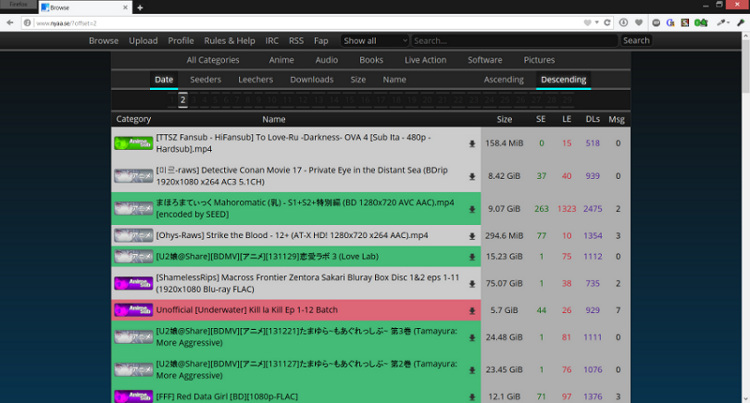The width and height of the screenshot is (750, 403).
Task: Download the Kill la Kill Ep 1-12 Batch
Action: pos(472,311)
